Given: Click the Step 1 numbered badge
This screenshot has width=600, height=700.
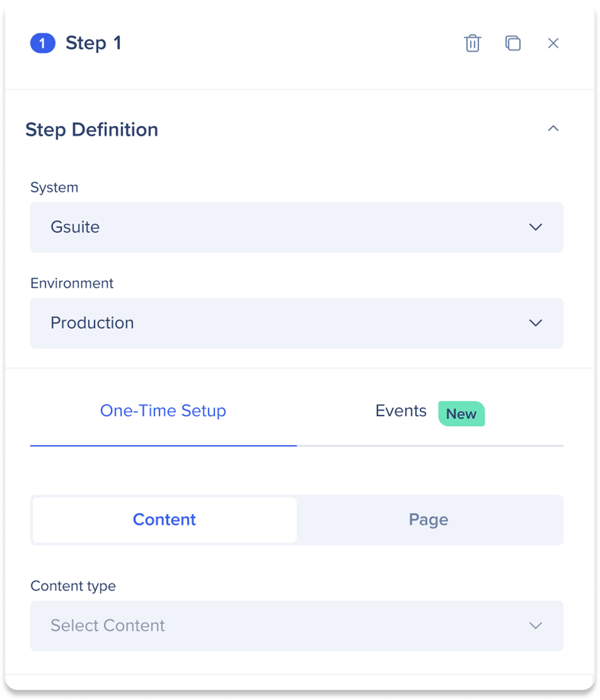Looking at the screenshot, I should [42, 43].
